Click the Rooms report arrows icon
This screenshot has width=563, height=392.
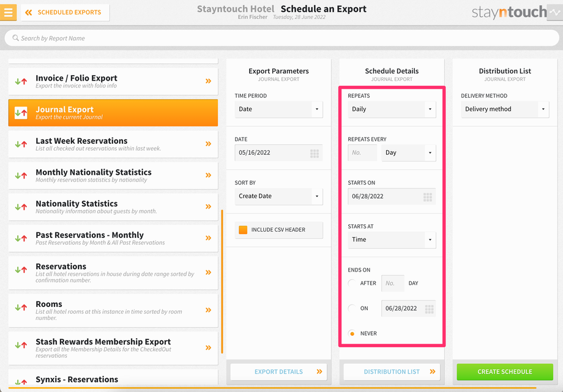click(x=21, y=307)
